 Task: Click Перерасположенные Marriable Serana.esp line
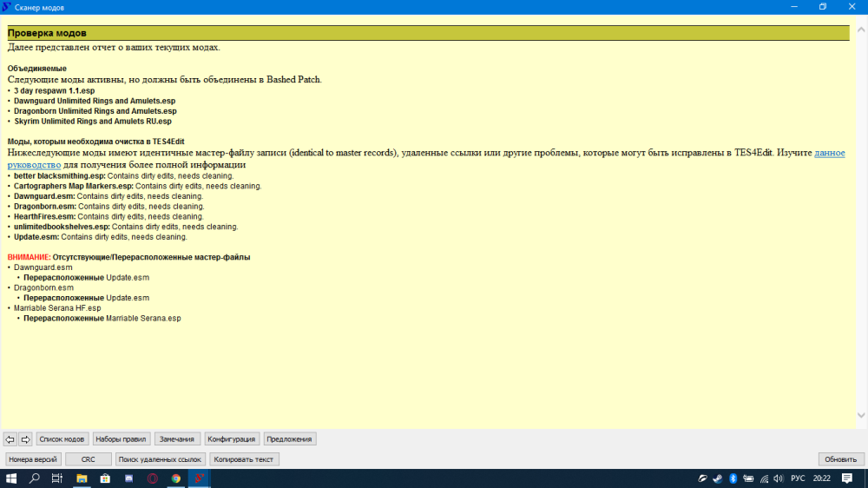[102, 318]
